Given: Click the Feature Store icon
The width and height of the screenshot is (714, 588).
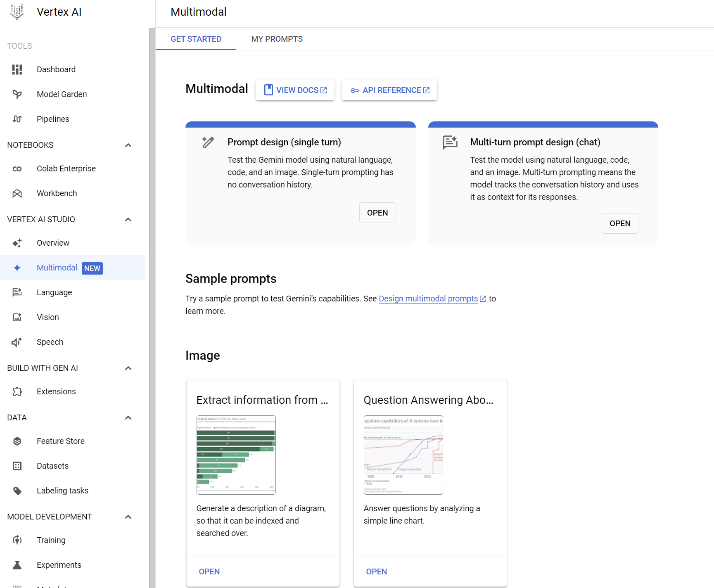Looking at the screenshot, I should (x=17, y=441).
